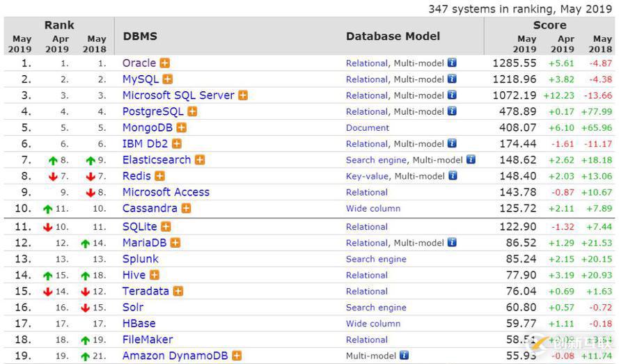
Task: Open the Splunk DBMS link
Action: pyautogui.click(x=141, y=259)
